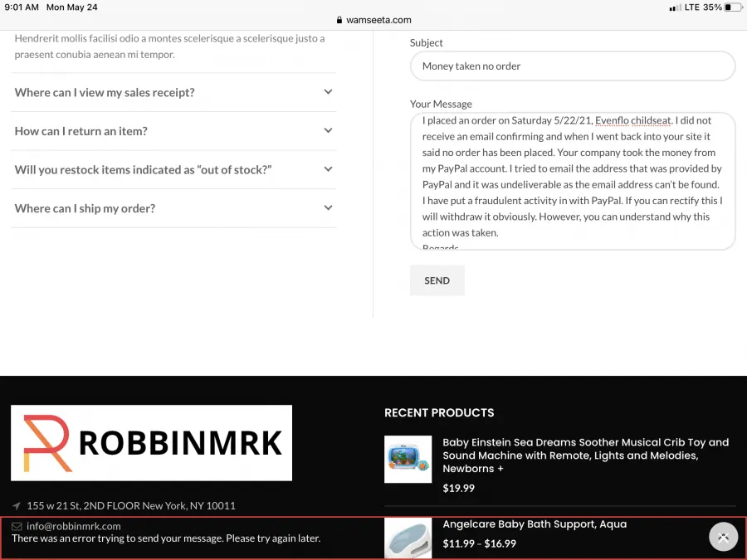This screenshot has width=747, height=560.
Task: Open the Angelcare Baby Bath Support thumbnail
Action: (x=408, y=538)
